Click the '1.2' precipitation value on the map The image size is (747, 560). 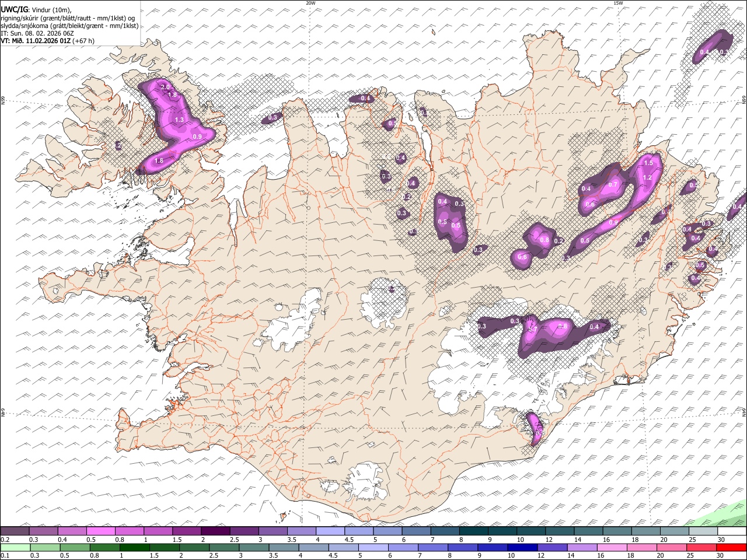(x=647, y=178)
